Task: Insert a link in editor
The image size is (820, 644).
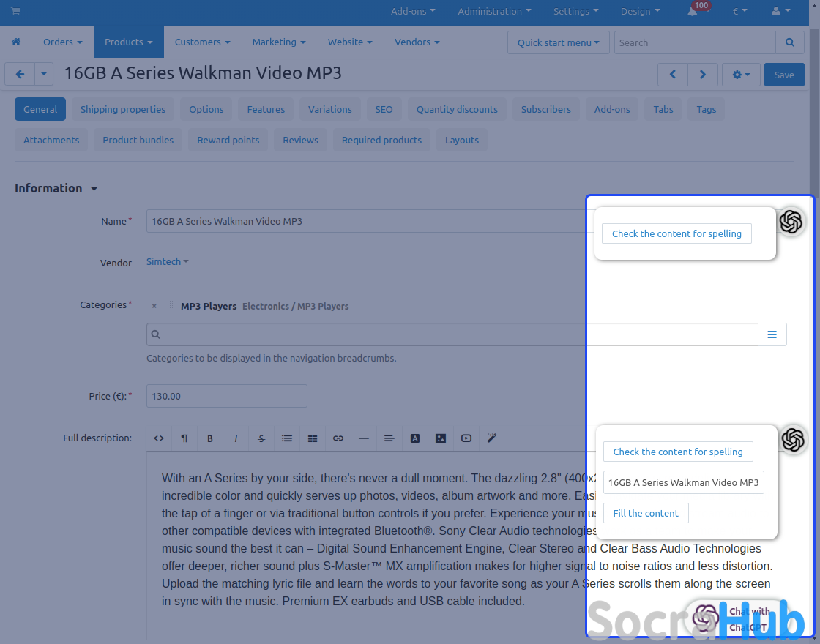Action: click(338, 438)
